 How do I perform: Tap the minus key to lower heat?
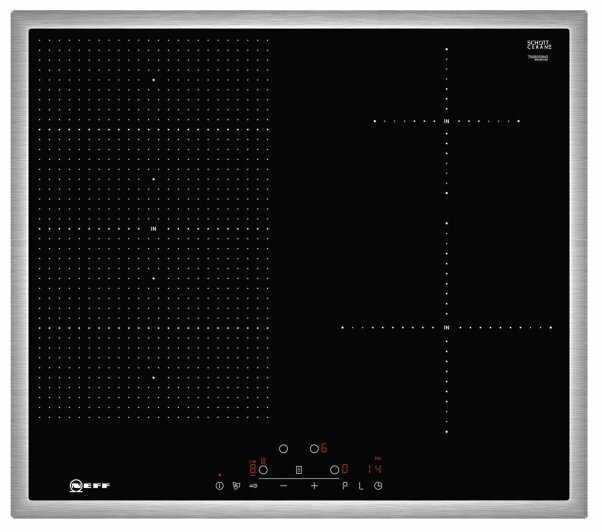tap(283, 486)
